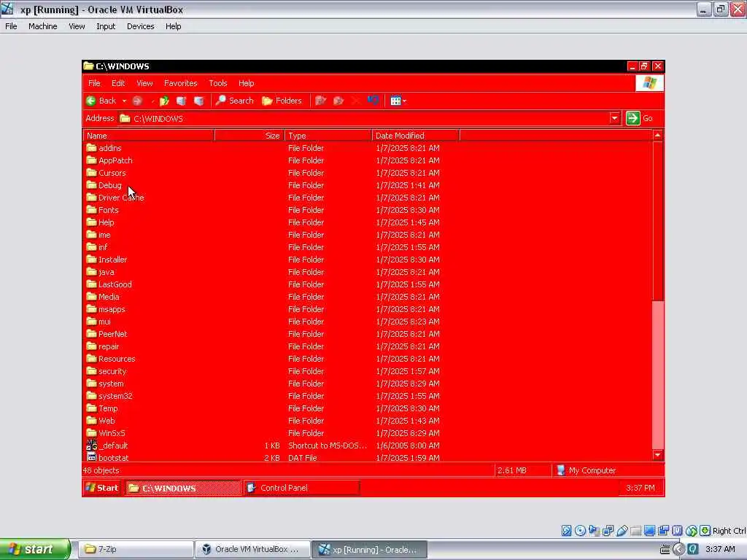Click the Address bar path field

click(363, 118)
